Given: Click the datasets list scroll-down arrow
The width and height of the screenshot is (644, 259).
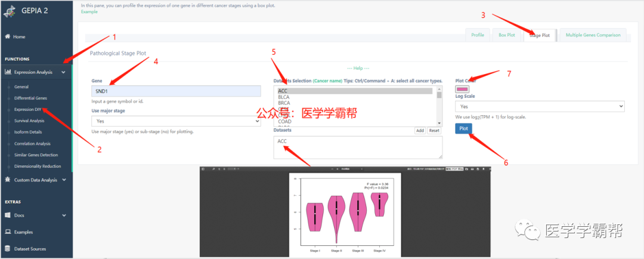Looking at the screenshot, I should point(439,124).
